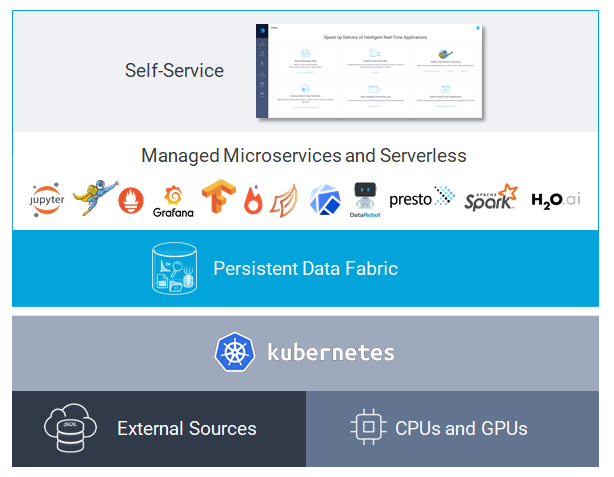Viewport: 614px width, 477px height.
Task: Click the H2O.ai logo
Action: 556,200
